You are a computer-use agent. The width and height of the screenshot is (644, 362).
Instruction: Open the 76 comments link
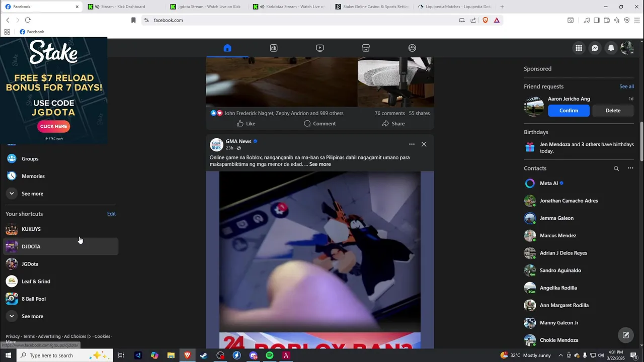[389, 113]
